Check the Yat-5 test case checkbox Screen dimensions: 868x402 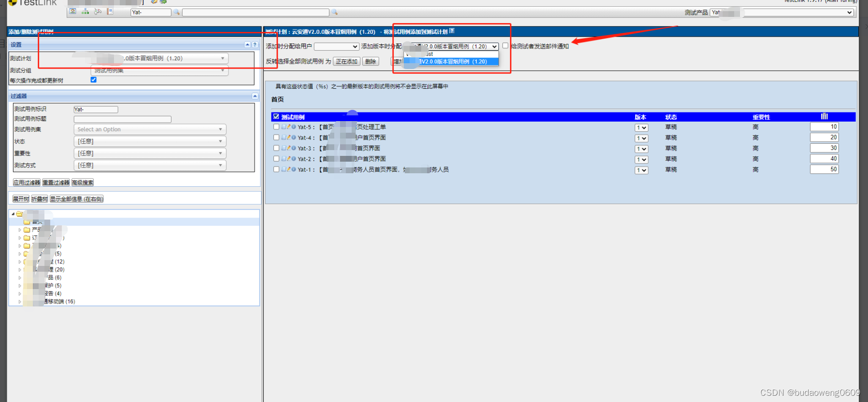[276, 127]
